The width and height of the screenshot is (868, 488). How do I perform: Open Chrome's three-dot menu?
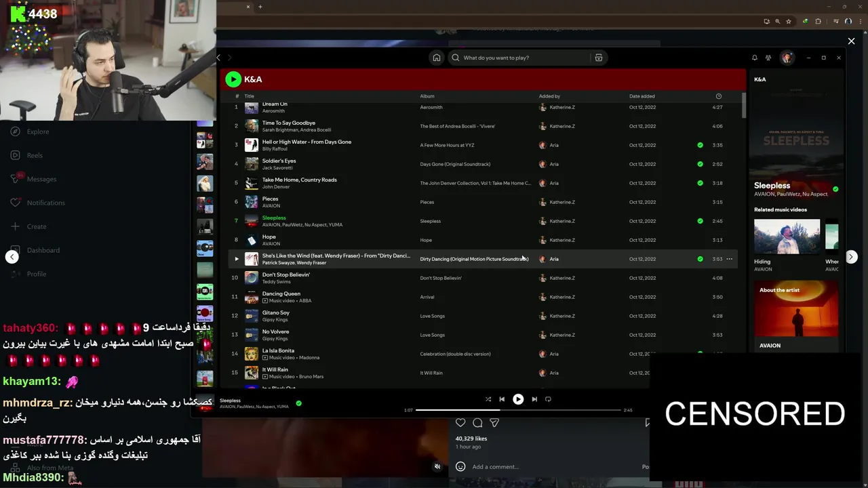click(859, 21)
